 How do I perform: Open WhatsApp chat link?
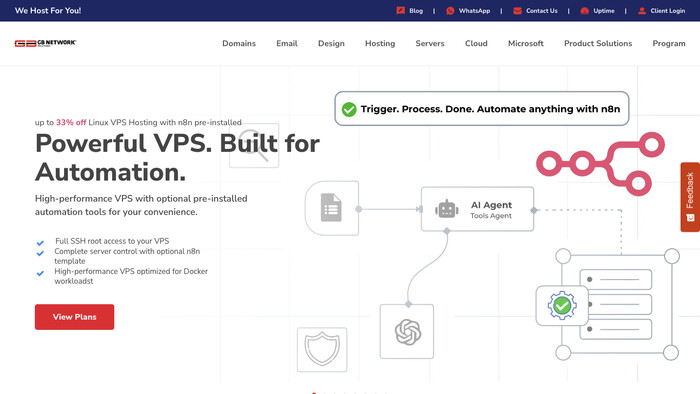[x=474, y=11]
